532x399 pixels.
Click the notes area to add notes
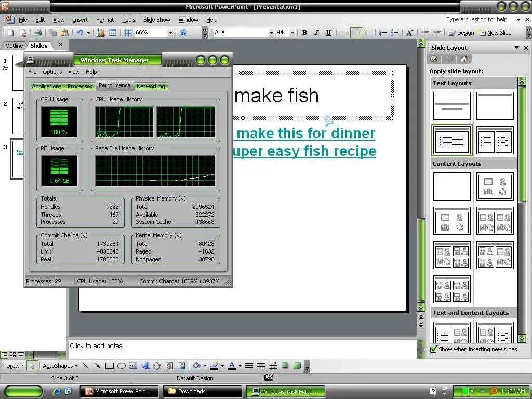point(242,349)
